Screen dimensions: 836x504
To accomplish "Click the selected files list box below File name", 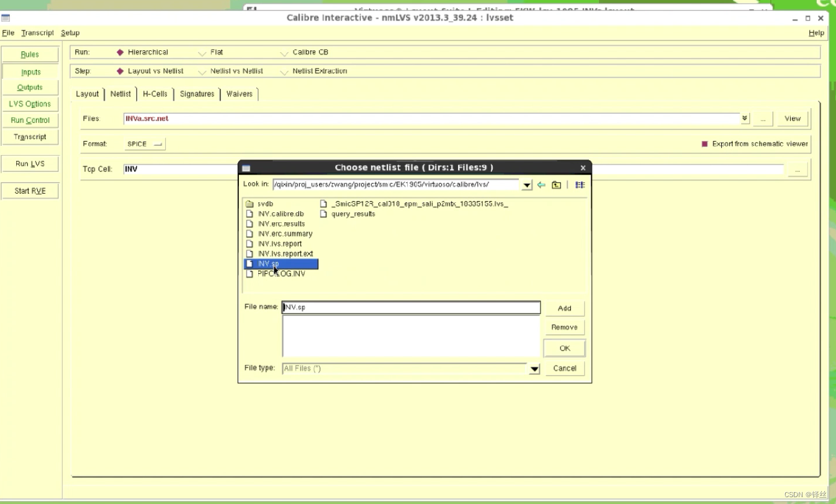I will (411, 336).
